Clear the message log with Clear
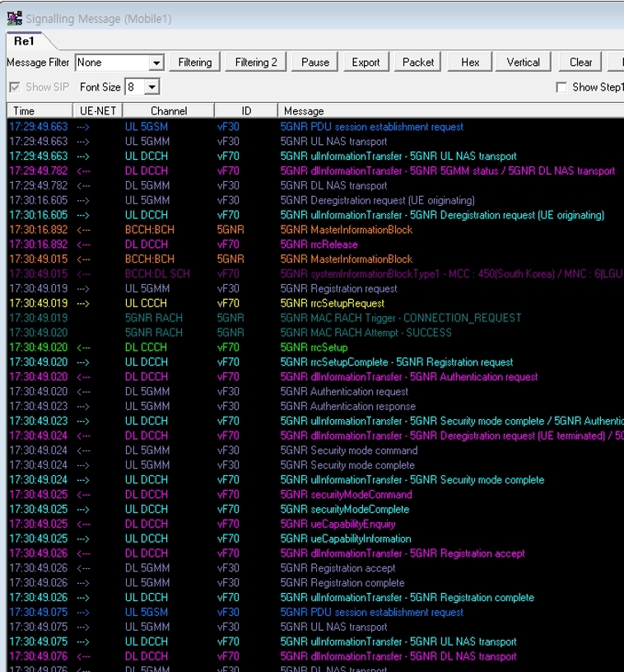Image resolution: width=624 pixels, height=672 pixels. 580,63
